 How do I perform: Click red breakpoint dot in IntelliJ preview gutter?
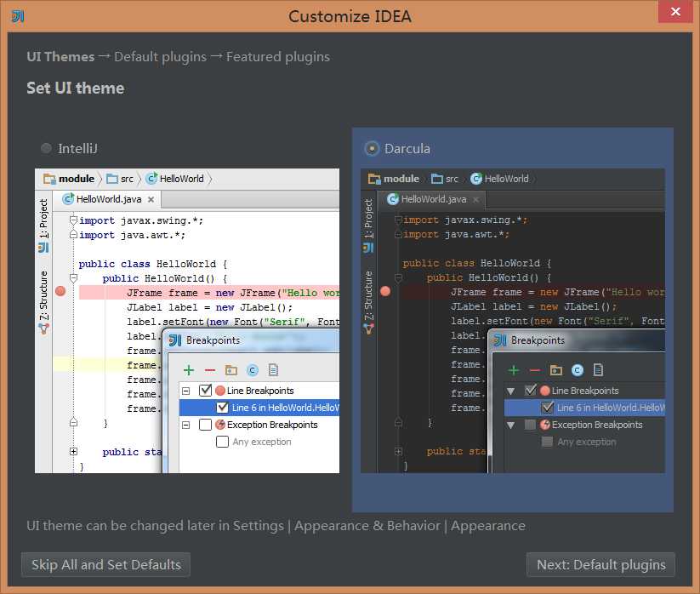[x=60, y=291]
